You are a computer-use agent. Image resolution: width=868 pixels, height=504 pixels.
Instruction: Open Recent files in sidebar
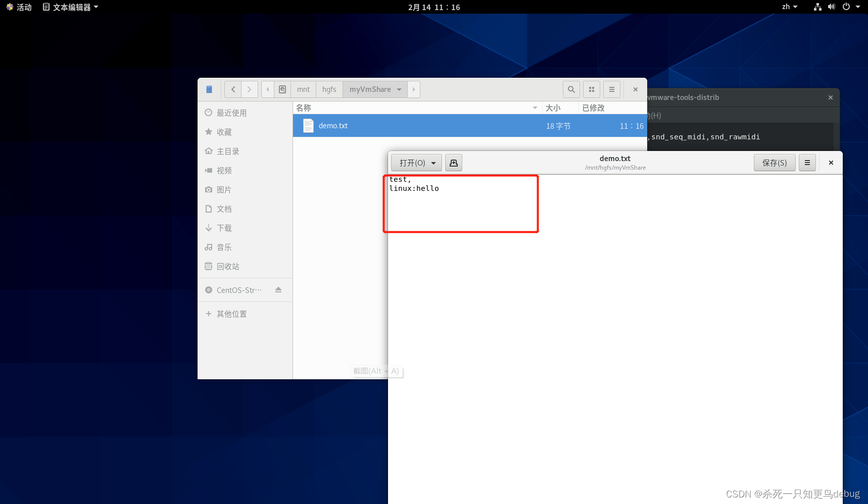245,113
